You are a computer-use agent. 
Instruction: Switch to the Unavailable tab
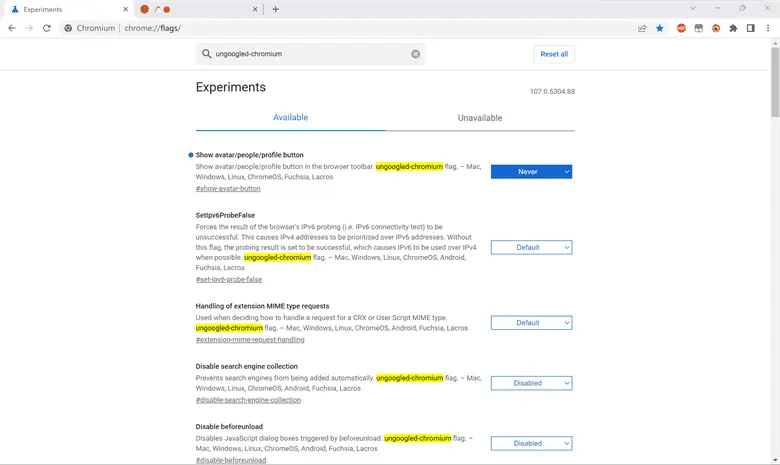tap(479, 118)
